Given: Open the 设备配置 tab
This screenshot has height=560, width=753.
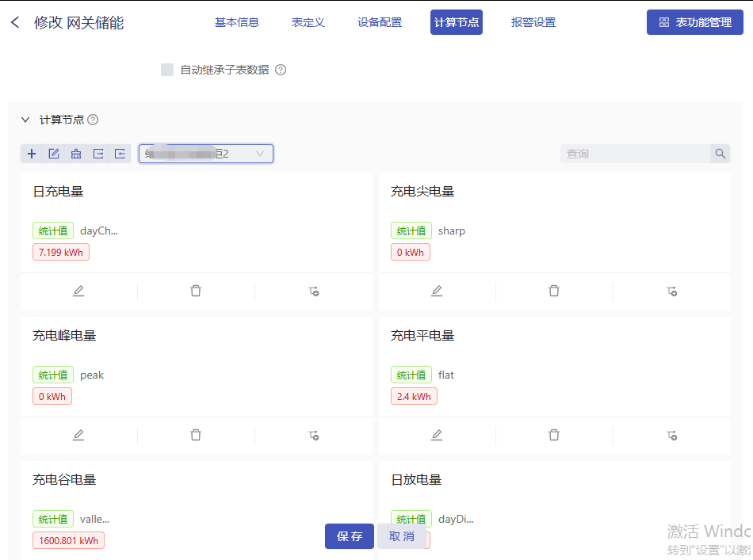Looking at the screenshot, I should pyautogui.click(x=379, y=22).
